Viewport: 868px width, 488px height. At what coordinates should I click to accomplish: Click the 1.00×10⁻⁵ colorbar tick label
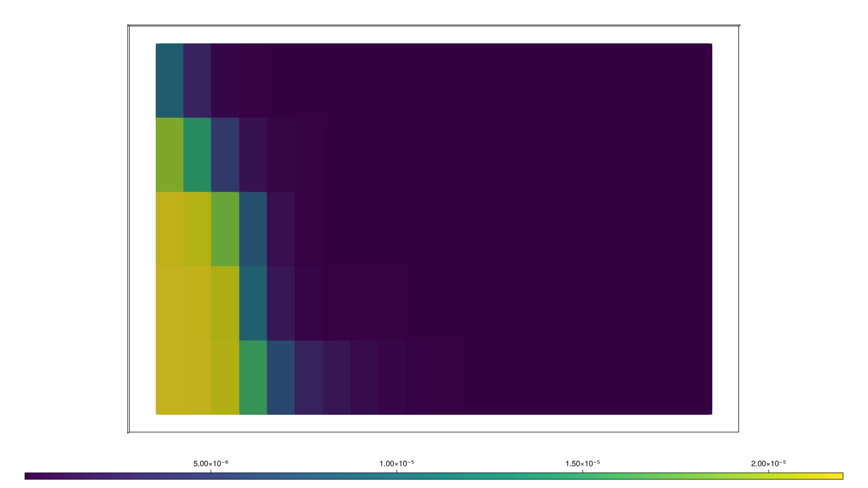(397, 464)
